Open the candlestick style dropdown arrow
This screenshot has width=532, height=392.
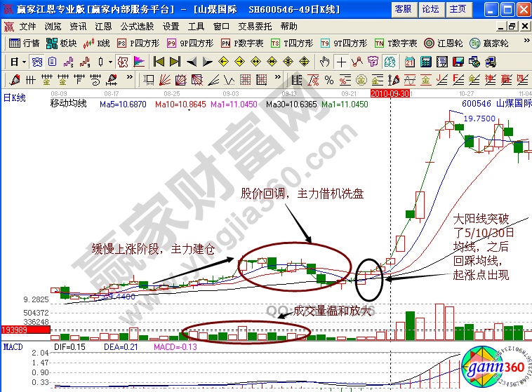point(109,62)
